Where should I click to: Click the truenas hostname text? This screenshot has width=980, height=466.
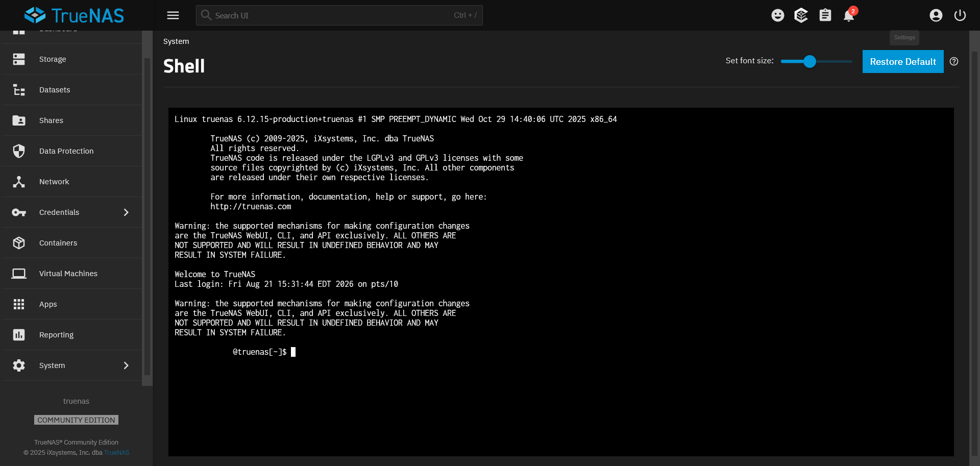(76, 401)
